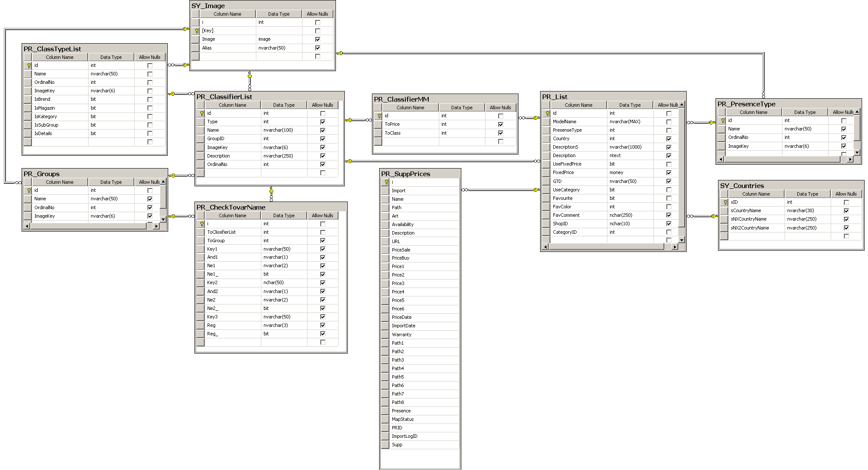Click Data Type header in PR_ClassifierList

click(283, 105)
